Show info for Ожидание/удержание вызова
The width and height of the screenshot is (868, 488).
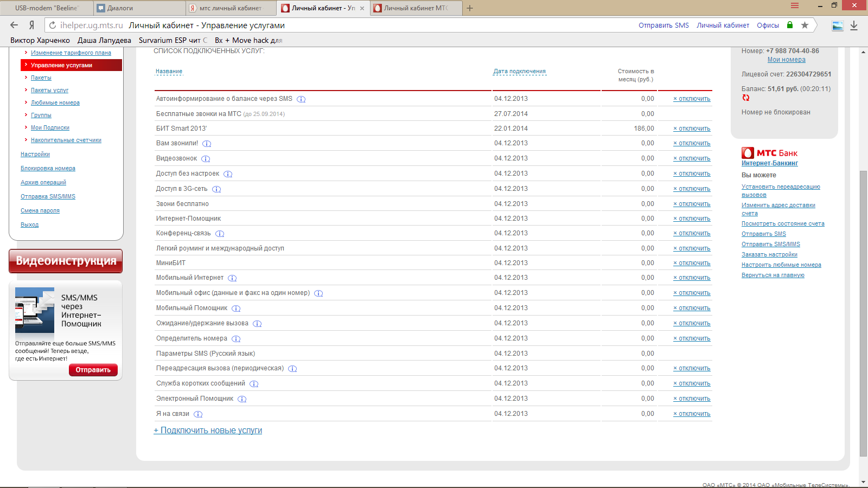point(257,324)
